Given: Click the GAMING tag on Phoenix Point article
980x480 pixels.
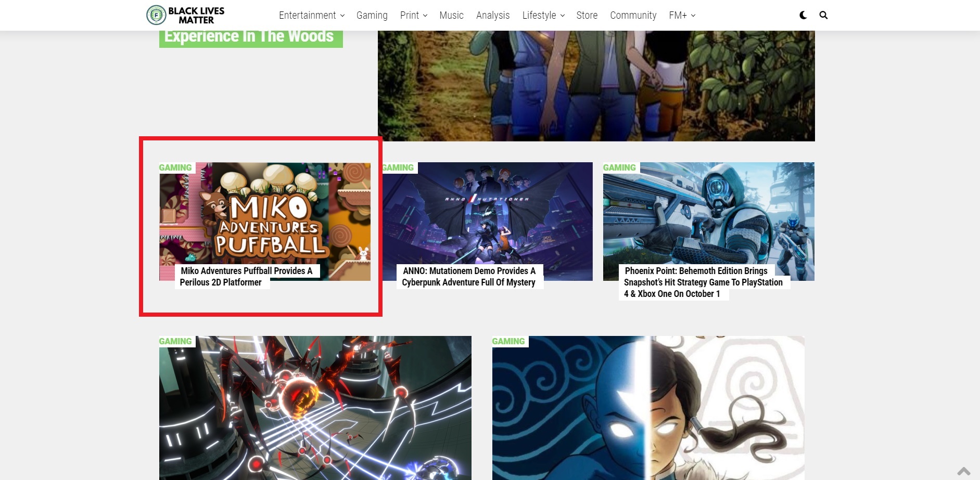Looking at the screenshot, I should coord(619,167).
